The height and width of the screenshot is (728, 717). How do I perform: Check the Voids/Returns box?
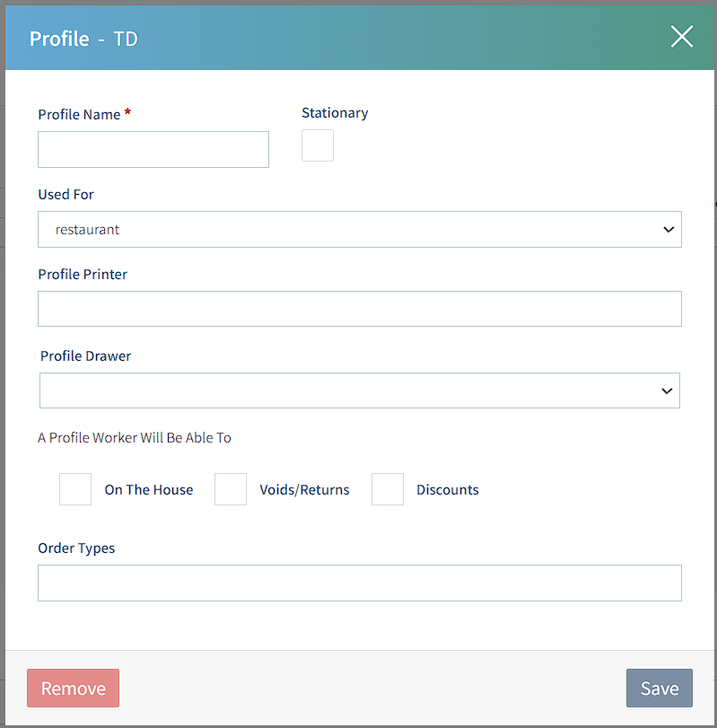231,489
